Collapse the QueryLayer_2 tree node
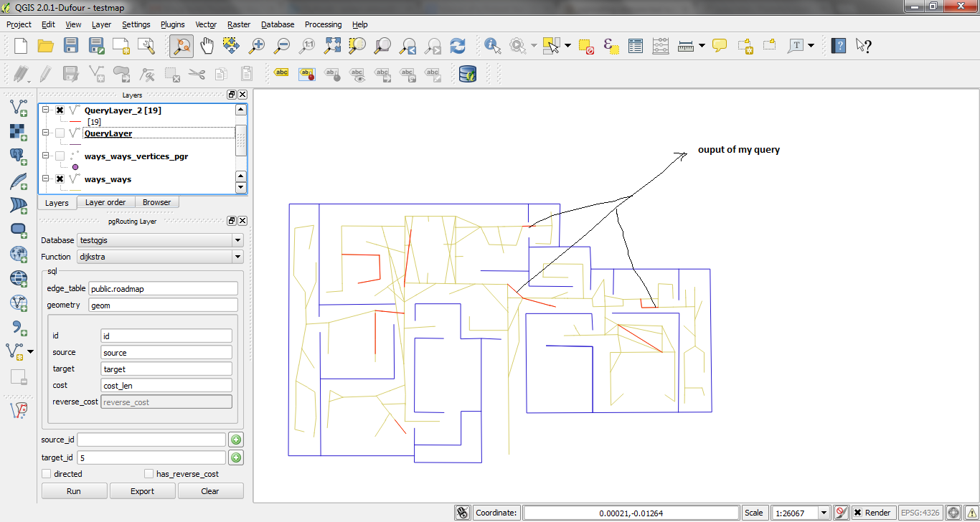980x522 pixels. [x=46, y=110]
